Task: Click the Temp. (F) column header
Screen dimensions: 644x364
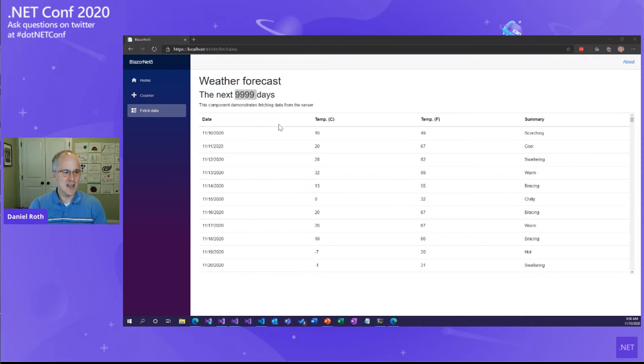Action: (430, 119)
